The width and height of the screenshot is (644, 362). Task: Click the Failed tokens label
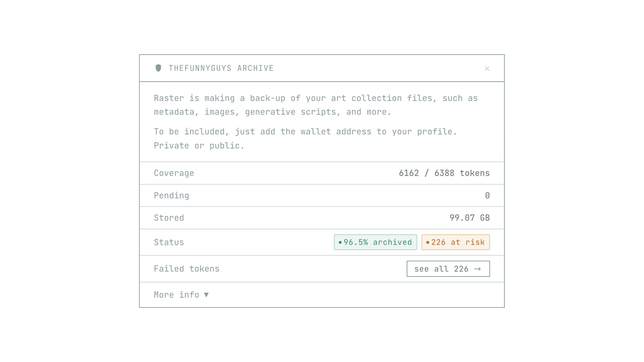tap(187, 269)
